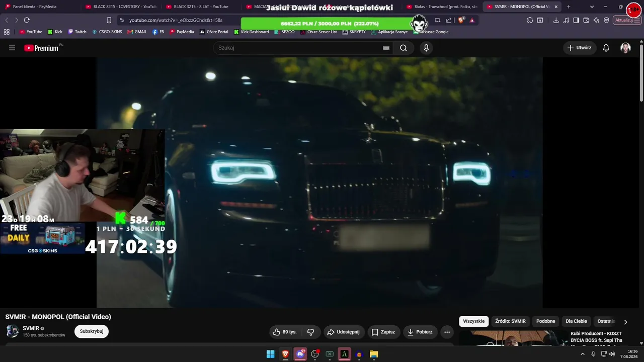This screenshot has width=644, height=362.
Task: Open the Brave main menu button
Action: pos(637,20)
